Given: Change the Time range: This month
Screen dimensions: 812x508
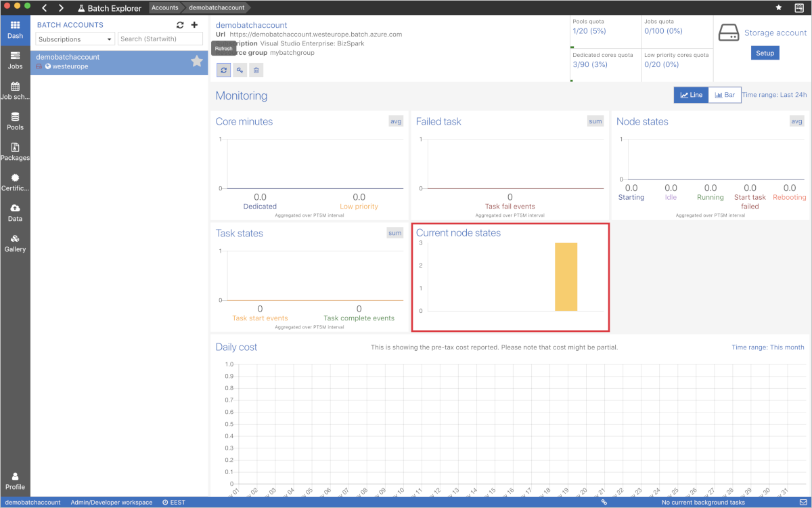Looking at the screenshot, I should click(x=768, y=347).
